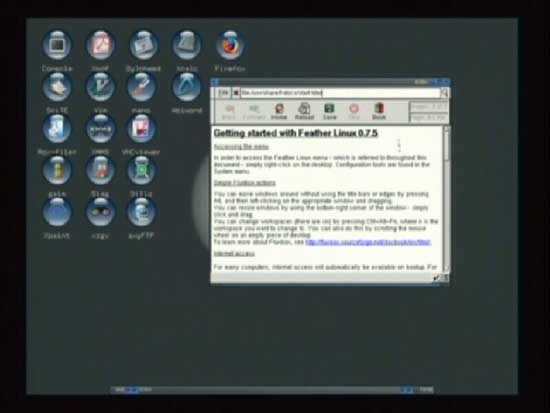
Task: Click the page size progress box in Dillo
Action: tap(429, 118)
